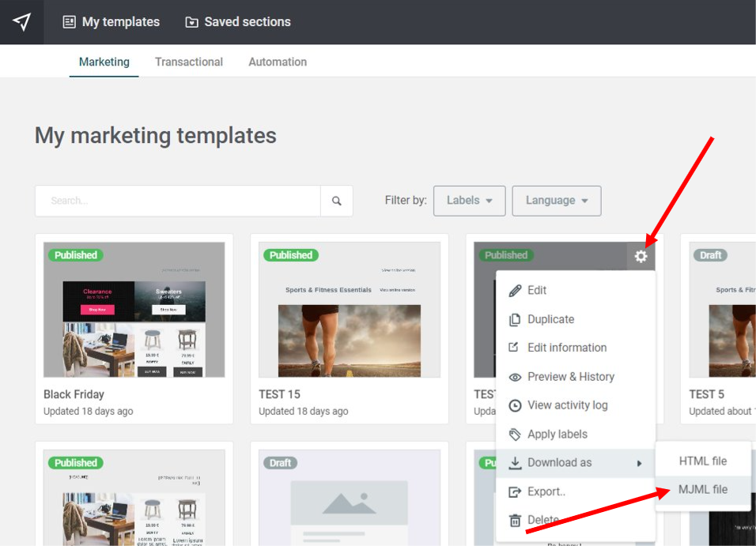
Task: Choose Export.. from the template menu
Action: coord(576,491)
